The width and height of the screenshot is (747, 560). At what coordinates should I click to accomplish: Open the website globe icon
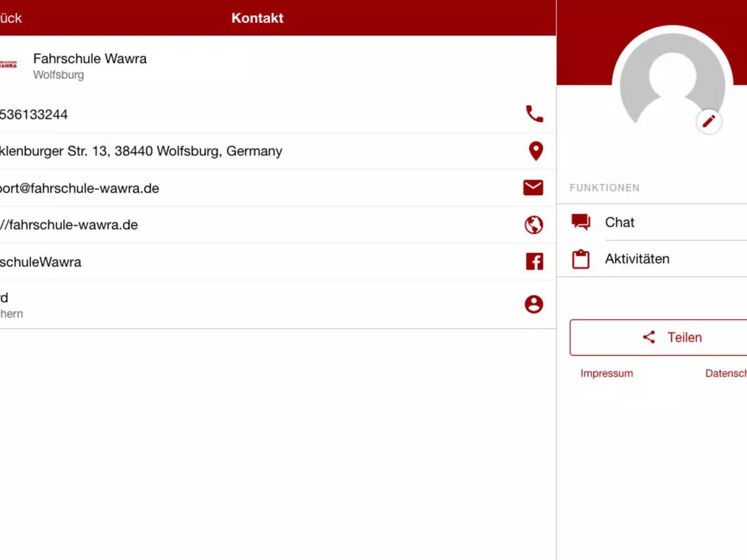[533, 225]
